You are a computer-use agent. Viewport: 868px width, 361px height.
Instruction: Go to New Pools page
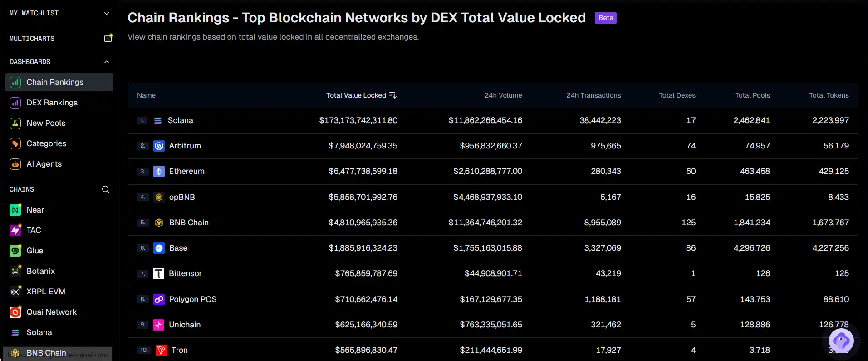pos(46,123)
